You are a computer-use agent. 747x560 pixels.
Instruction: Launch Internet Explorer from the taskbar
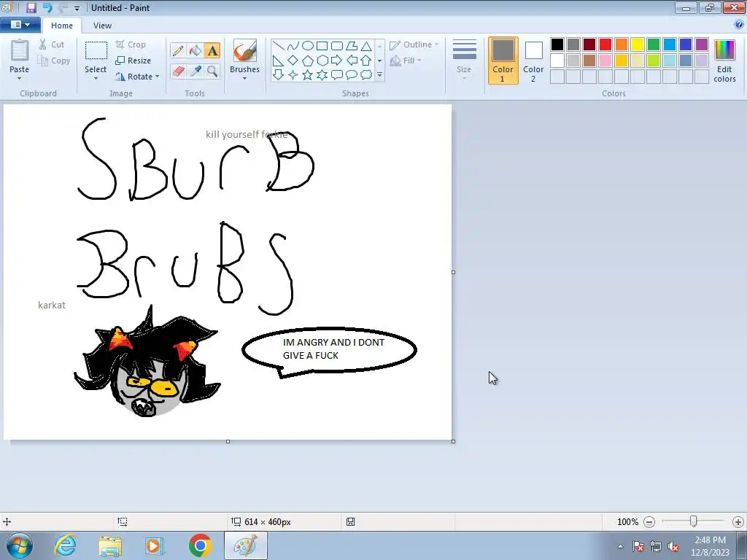[65, 545]
